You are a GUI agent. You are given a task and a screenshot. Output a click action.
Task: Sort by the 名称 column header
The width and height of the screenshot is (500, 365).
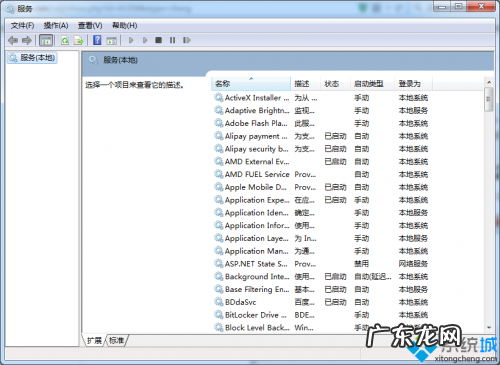(x=251, y=84)
